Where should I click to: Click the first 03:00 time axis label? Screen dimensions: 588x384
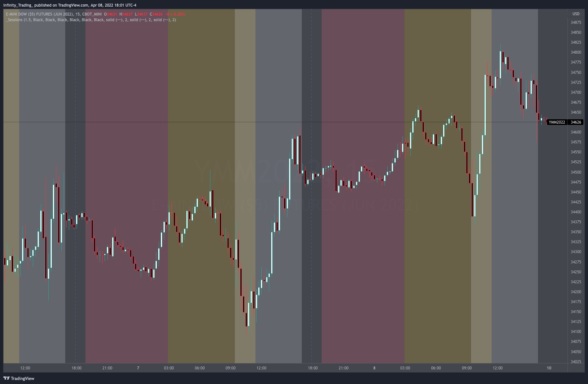click(169, 368)
